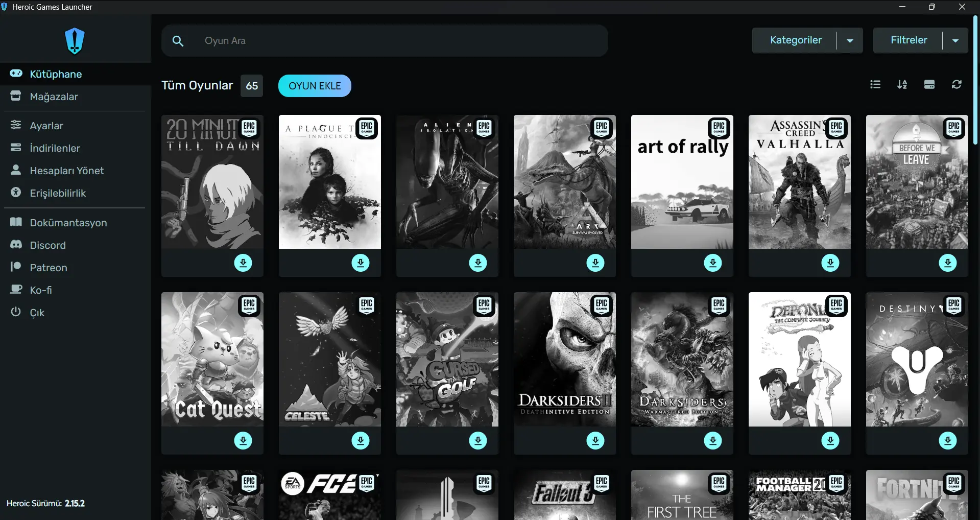Click the Ko-fi cup icon
This screenshot has width=980, height=520.
[x=16, y=290]
